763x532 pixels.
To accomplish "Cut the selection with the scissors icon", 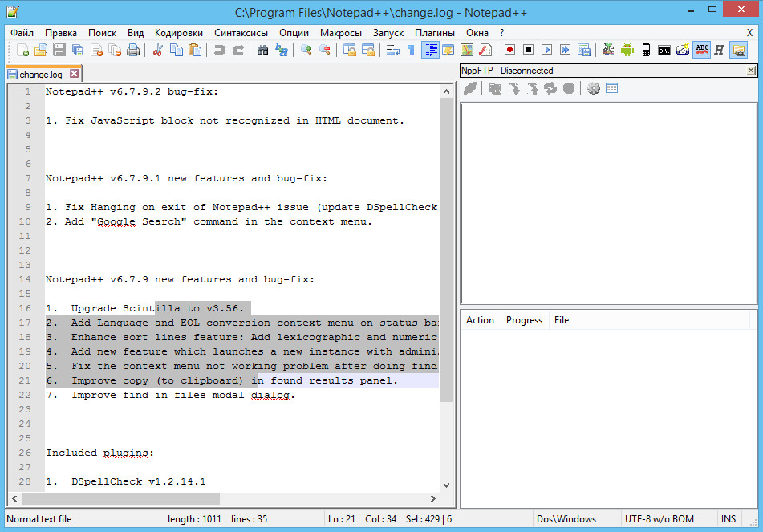I will click(x=158, y=50).
